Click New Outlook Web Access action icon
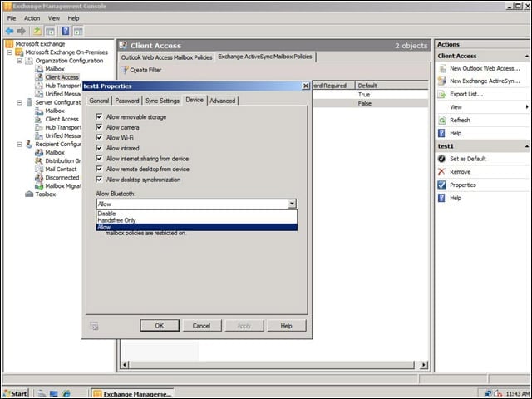The height and width of the screenshot is (399, 532). click(442, 68)
